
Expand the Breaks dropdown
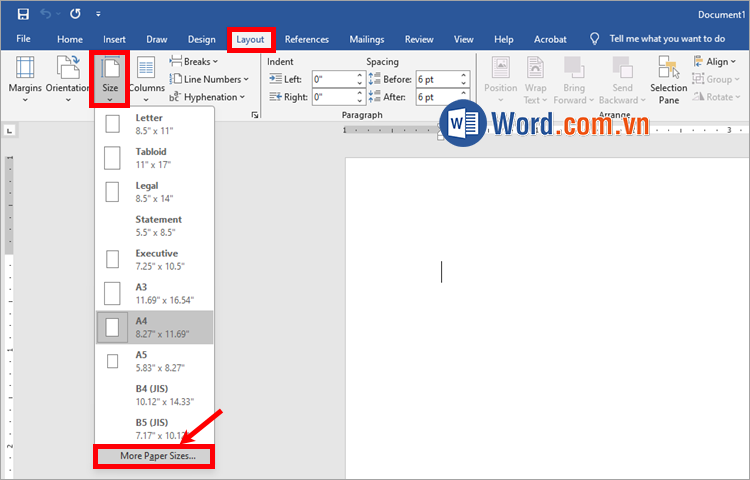point(194,61)
